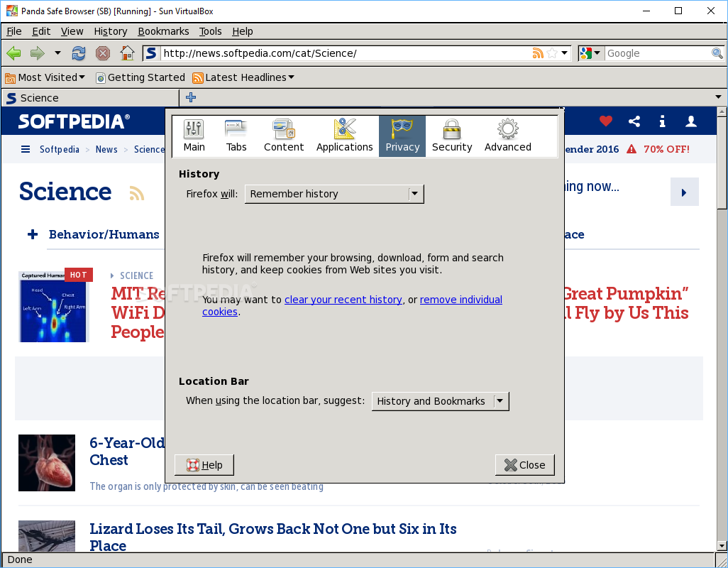Image resolution: width=728 pixels, height=568 pixels.
Task: Open the Behavior/Humans category link
Action: click(104, 234)
